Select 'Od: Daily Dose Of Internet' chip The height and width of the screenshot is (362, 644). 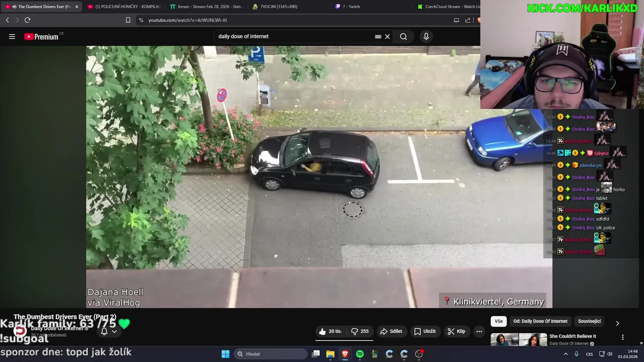[x=540, y=321]
